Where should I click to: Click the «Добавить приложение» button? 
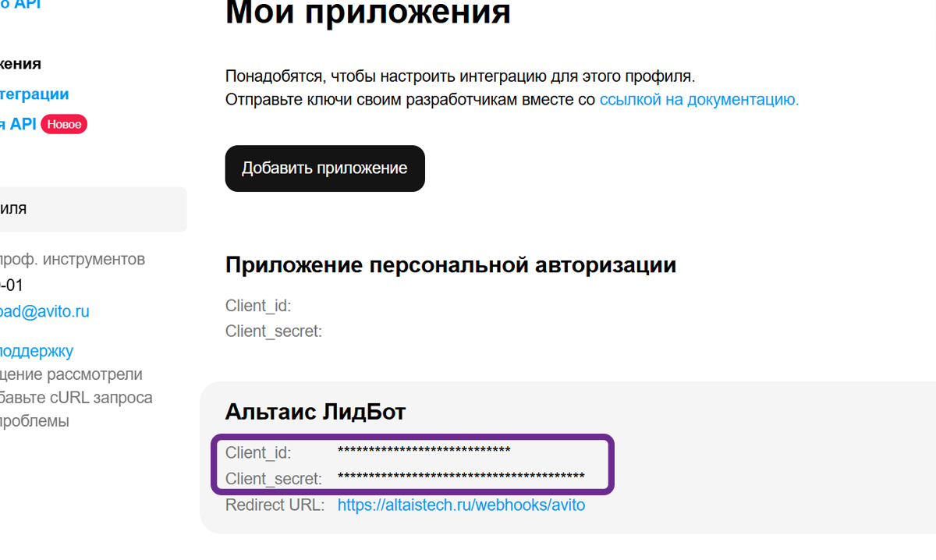324,168
